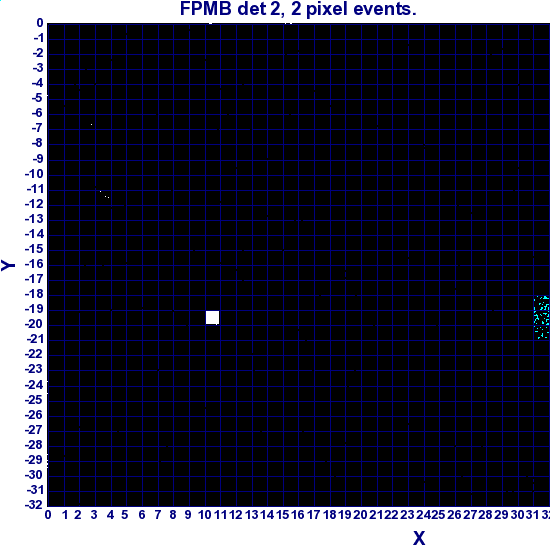Click the Y-axis tick label 0

pyautogui.click(x=40, y=23)
